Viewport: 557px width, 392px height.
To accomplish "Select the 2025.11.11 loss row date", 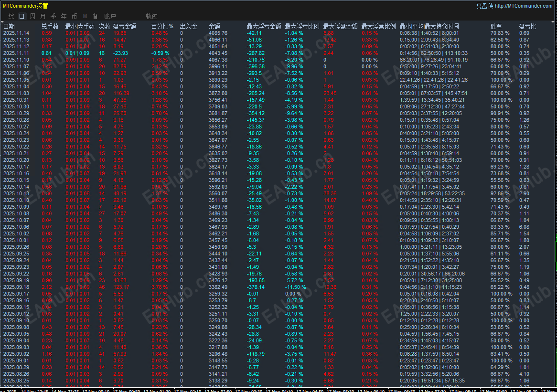I will 16,53.
